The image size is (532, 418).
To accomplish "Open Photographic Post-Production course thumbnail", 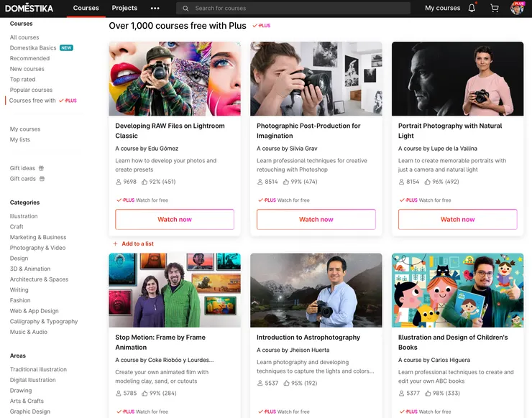I will coord(316,79).
